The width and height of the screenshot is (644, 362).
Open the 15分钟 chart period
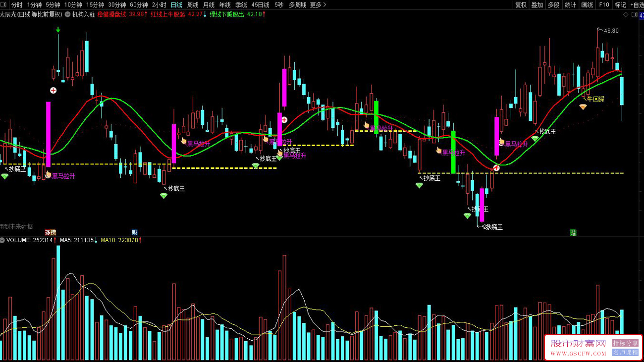tap(95, 5)
